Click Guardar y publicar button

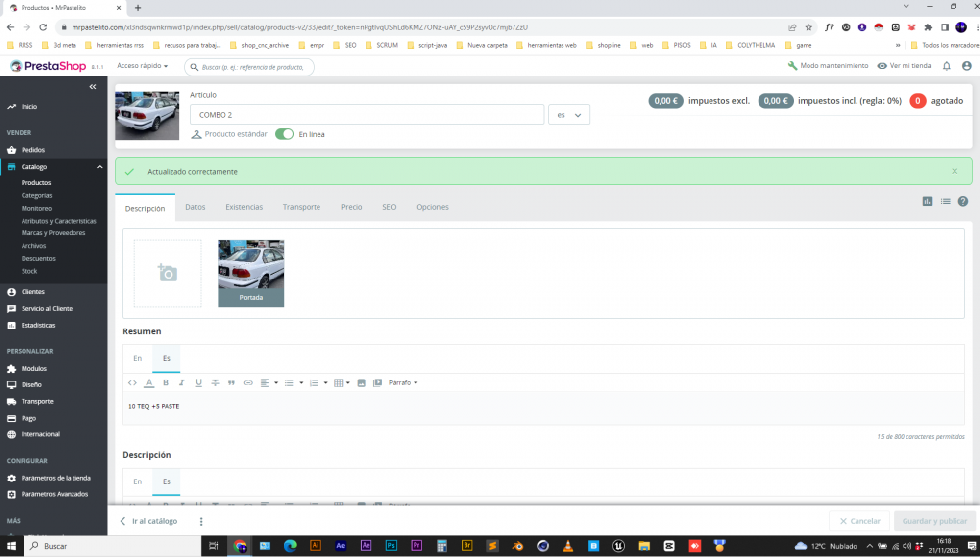pos(934,521)
